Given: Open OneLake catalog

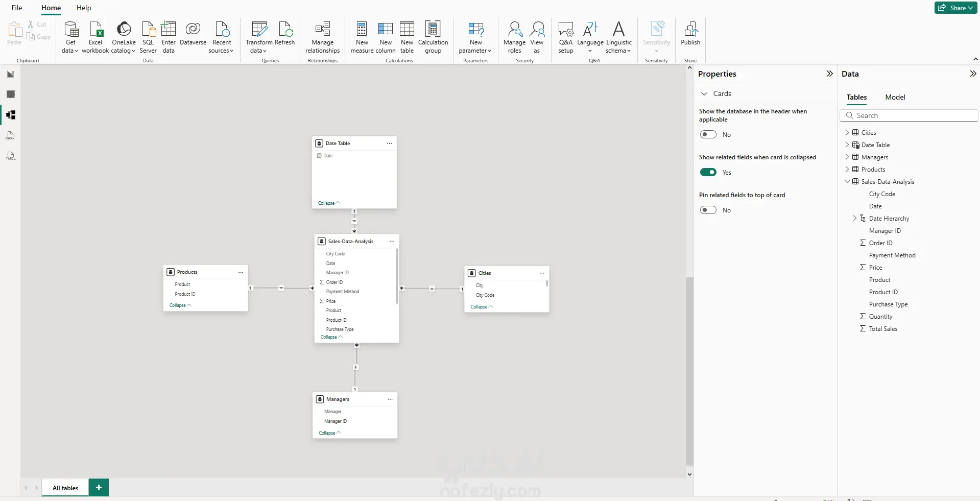Looking at the screenshot, I should (x=124, y=37).
